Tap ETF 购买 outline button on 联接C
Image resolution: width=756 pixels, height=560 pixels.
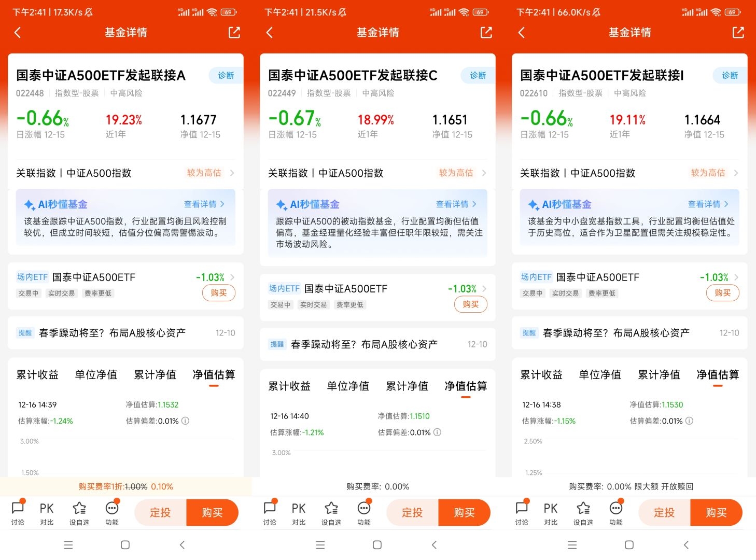[471, 304]
